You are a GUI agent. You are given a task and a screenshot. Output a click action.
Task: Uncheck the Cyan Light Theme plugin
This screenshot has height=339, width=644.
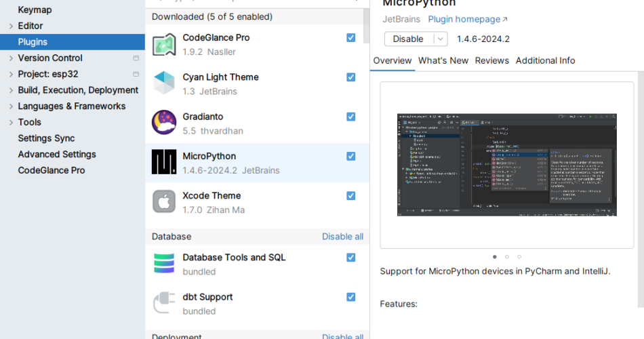tap(350, 77)
